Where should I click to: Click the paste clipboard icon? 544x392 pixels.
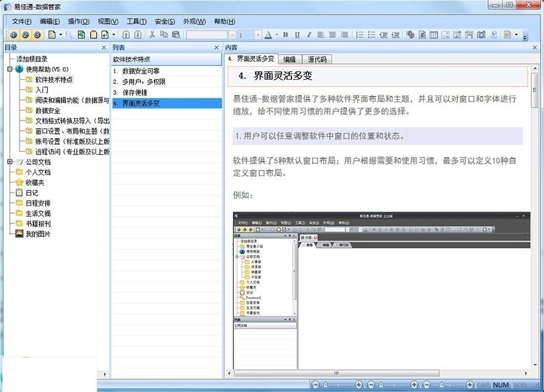click(176, 35)
